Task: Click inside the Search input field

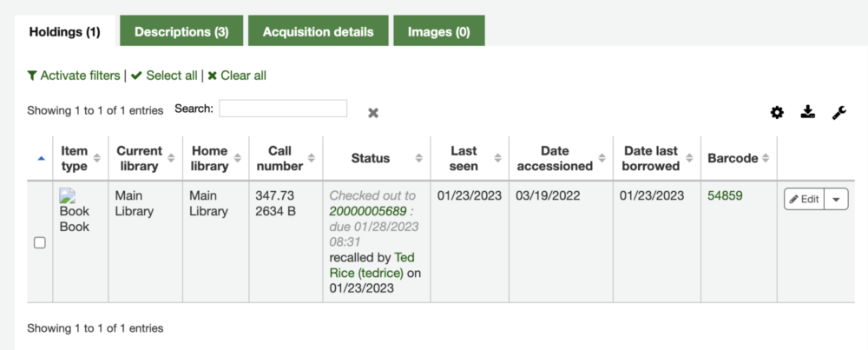Action: 283,109
